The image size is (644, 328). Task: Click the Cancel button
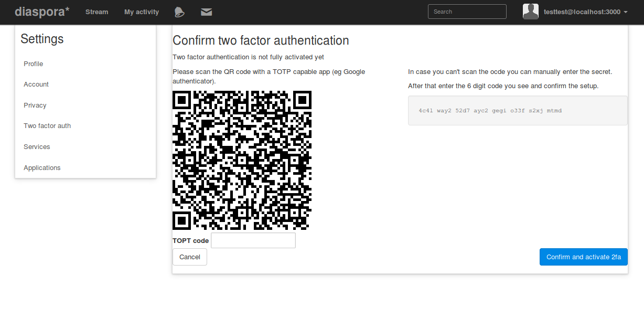[x=190, y=257]
